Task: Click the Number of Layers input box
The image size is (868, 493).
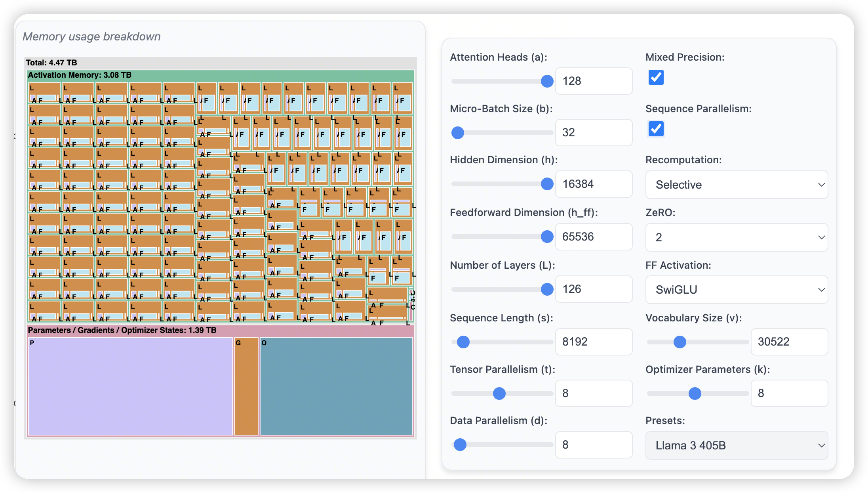Action: pyautogui.click(x=593, y=289)
